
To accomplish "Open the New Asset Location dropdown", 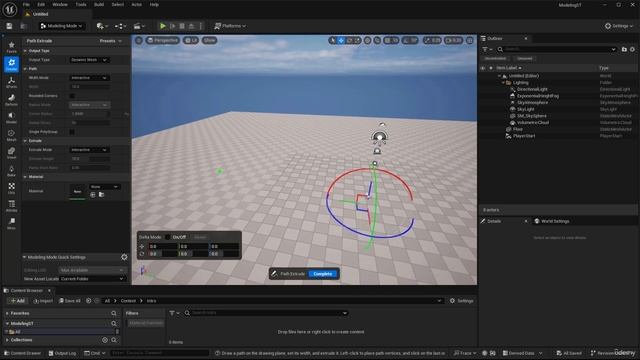I will click(x=93, y=279).
